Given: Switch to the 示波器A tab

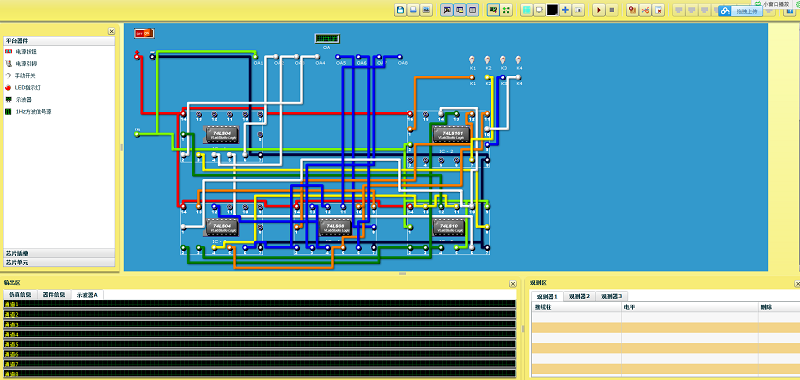Looking at the screenshot, I should click(x=88, y=294).
